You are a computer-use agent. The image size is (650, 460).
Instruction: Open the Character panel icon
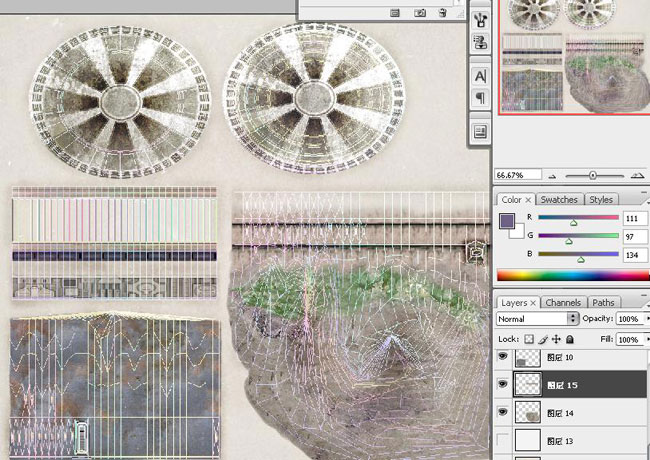480,76
